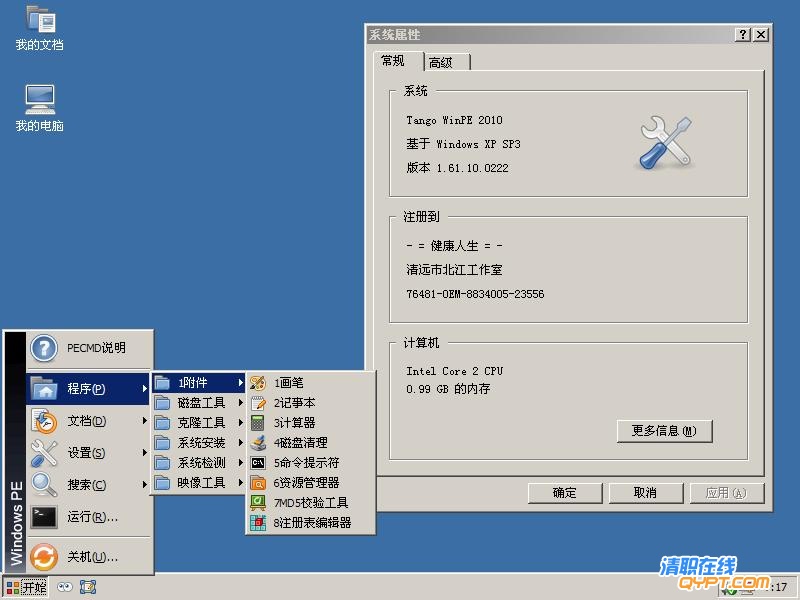
Task: Expand the 文档(D) submenu arrow
Action: click(x=144, y=421)
